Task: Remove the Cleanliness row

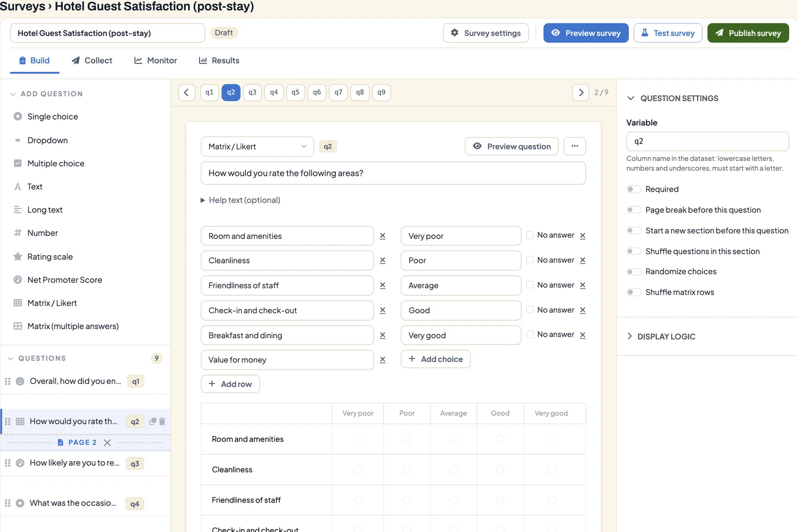Action: (x=383, y=260)
